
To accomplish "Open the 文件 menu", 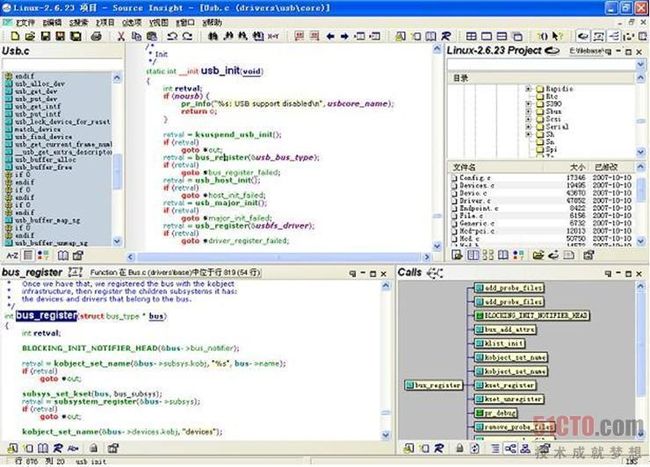I will point(25,22).
